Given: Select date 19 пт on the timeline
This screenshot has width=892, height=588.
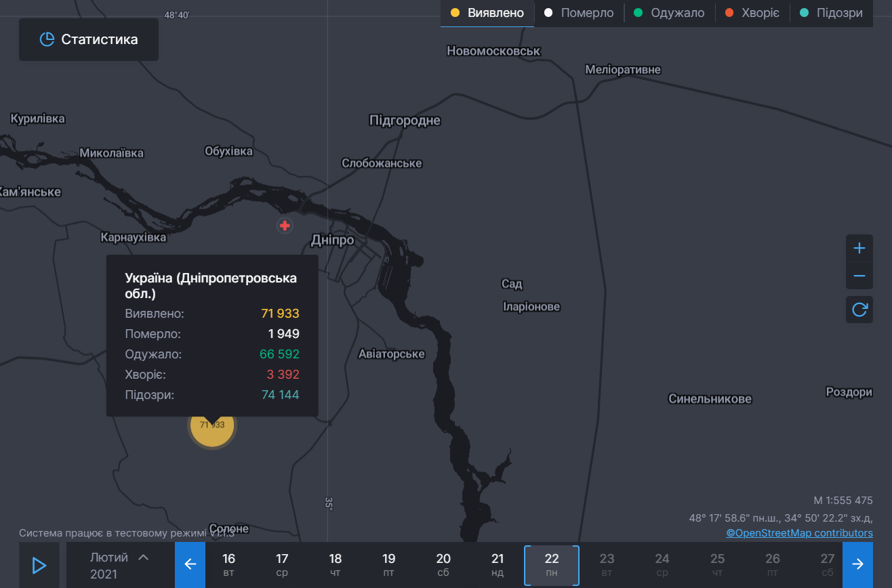Looking at the screenshot, I should (388, 565).
